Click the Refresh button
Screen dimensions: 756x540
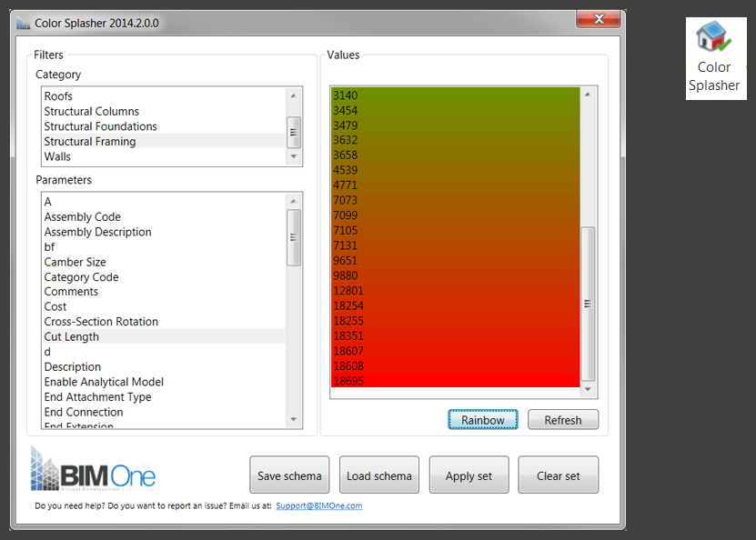point(562,420)
